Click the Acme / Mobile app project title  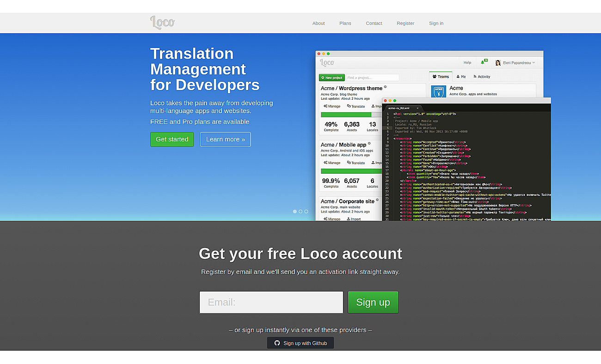(x=343, y=145)
